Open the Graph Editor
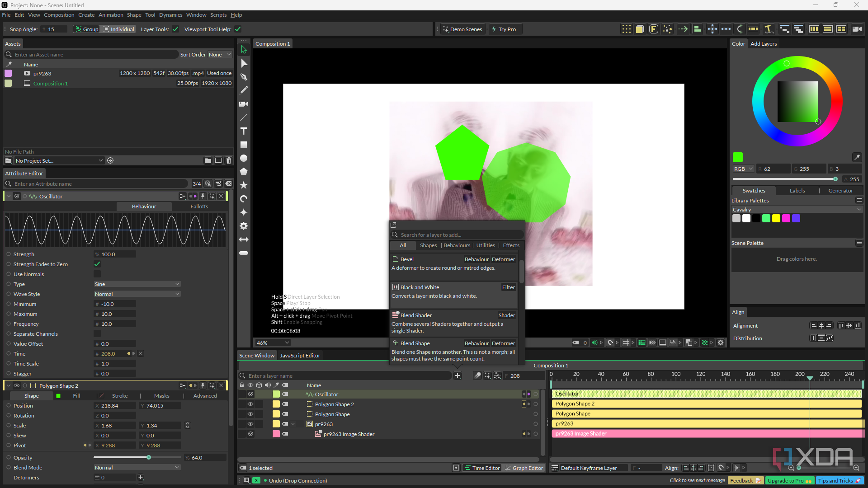The height and width of the screenshot is (488, 868). point(524,468)
